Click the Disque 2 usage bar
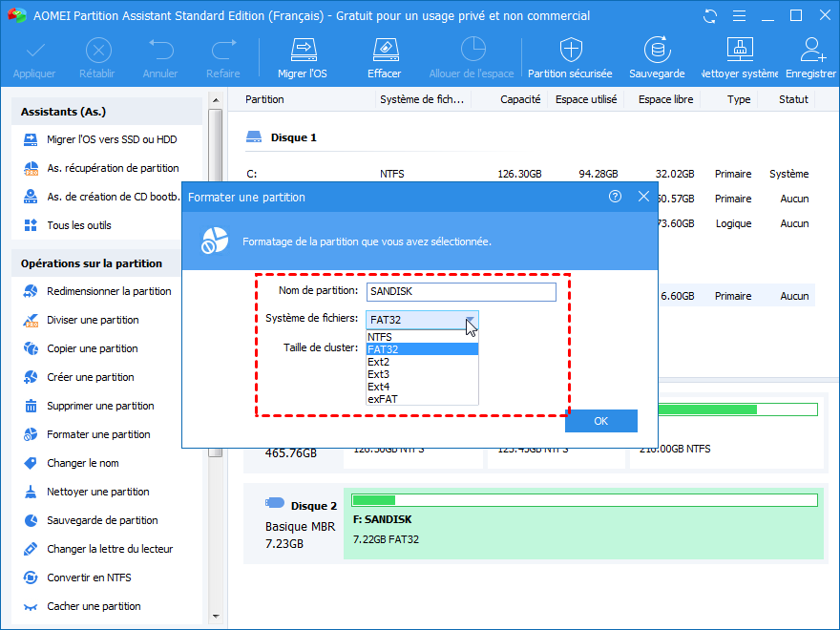Viewport: 840px width, 630px height. point(584,500)
